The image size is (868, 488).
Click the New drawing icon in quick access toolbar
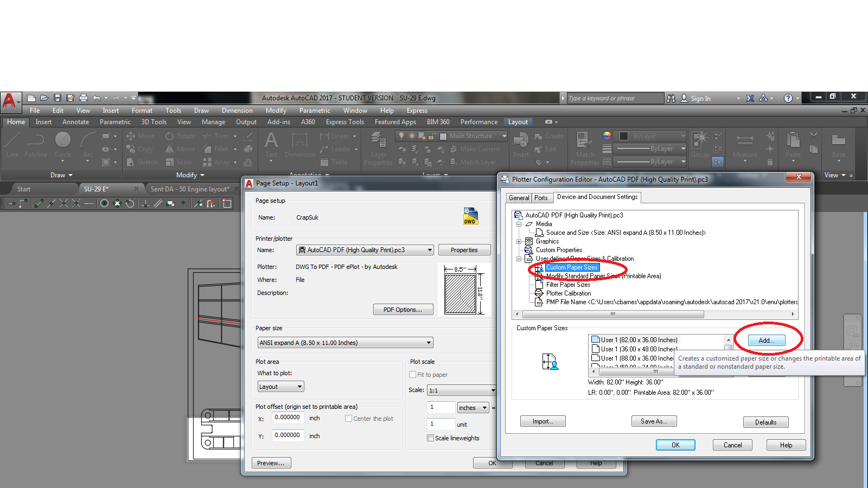[31, 98]
